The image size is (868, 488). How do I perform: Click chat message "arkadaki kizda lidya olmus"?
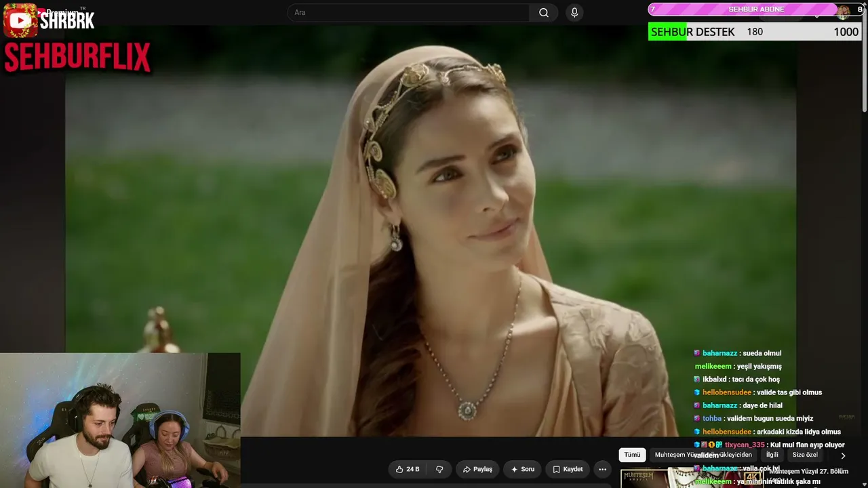(800, 432)
